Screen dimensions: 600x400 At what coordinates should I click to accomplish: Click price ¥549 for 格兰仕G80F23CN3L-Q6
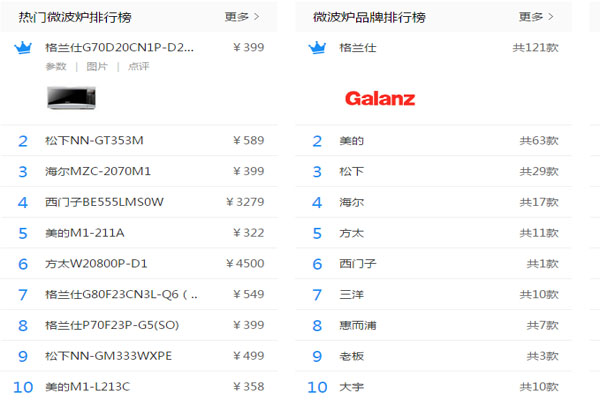[249, 294]
